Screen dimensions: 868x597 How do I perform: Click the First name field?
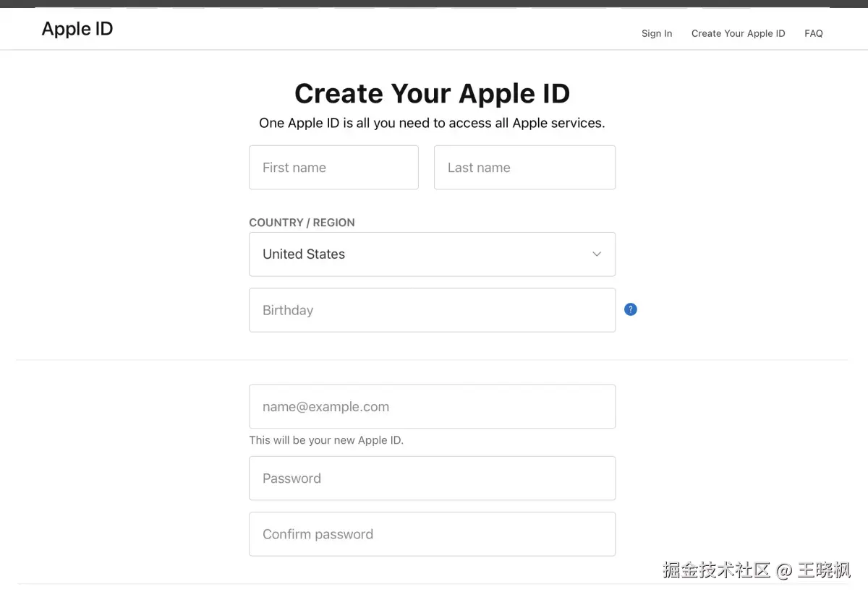[x=333, y=168]
